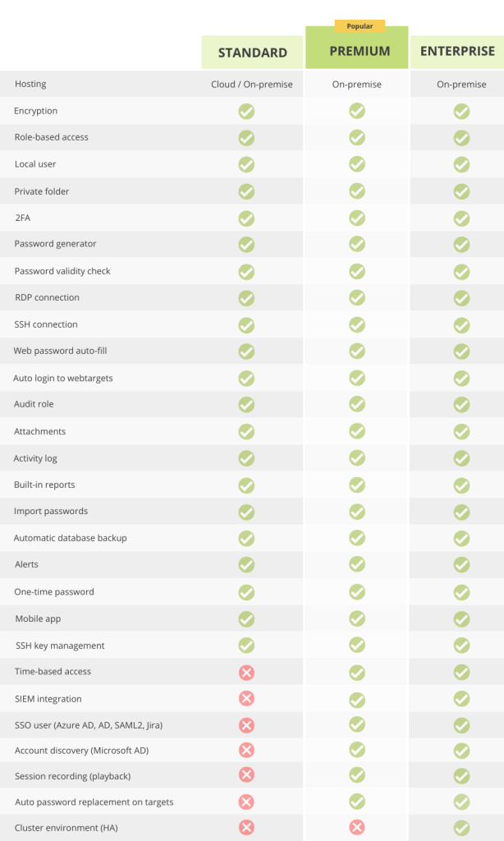Screen dimensions: 504x841
Task: Click Premium checkmark for Auto password replacement
Action: click(x=357, y=802)
